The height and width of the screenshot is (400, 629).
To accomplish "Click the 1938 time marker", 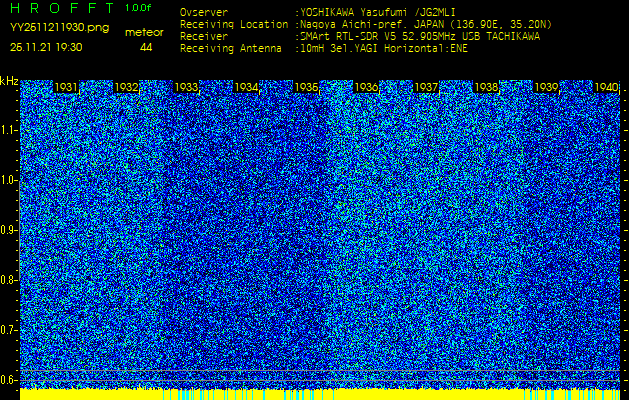I will [486, 87].
